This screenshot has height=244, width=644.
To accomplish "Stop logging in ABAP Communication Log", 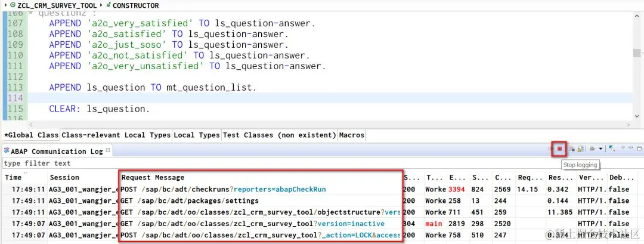I will point(559,149).
